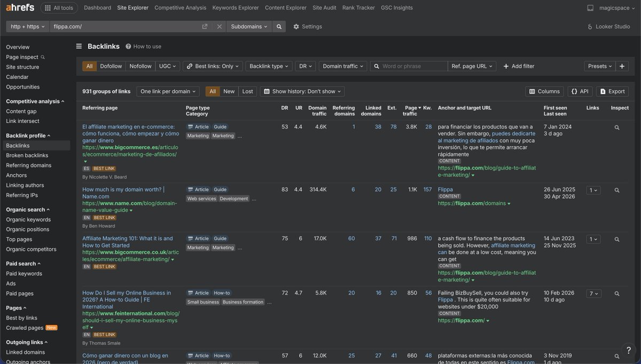Open 'How much is my domain worth?' link
Image resolution: width=641 pixels, height=364 pixels.
[x=123, y=193]
